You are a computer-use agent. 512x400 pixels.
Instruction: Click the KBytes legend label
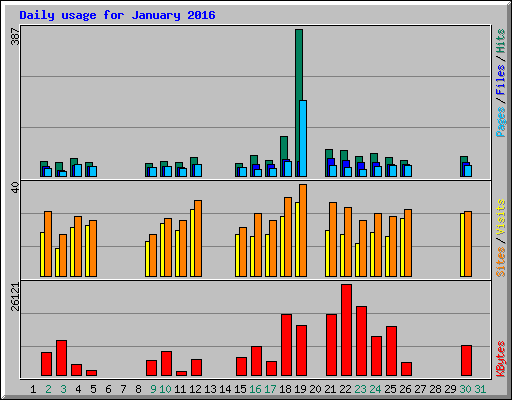pos(500,359)
